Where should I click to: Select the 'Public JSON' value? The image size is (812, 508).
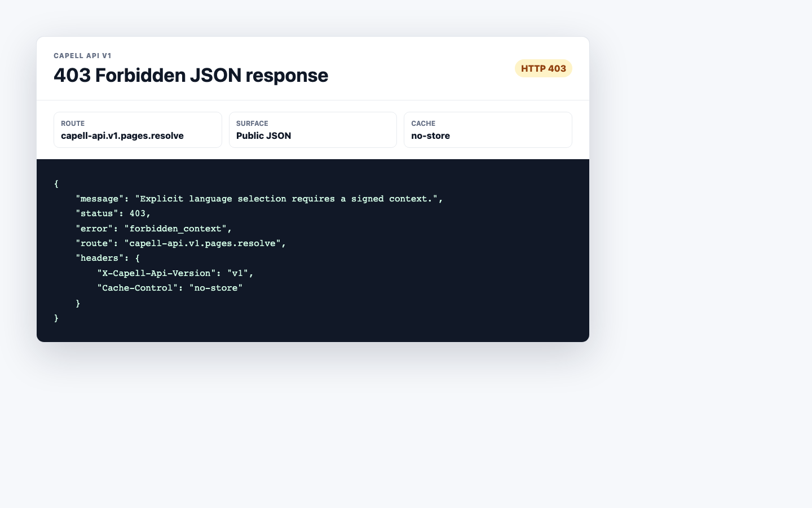(x=263, y=135)
